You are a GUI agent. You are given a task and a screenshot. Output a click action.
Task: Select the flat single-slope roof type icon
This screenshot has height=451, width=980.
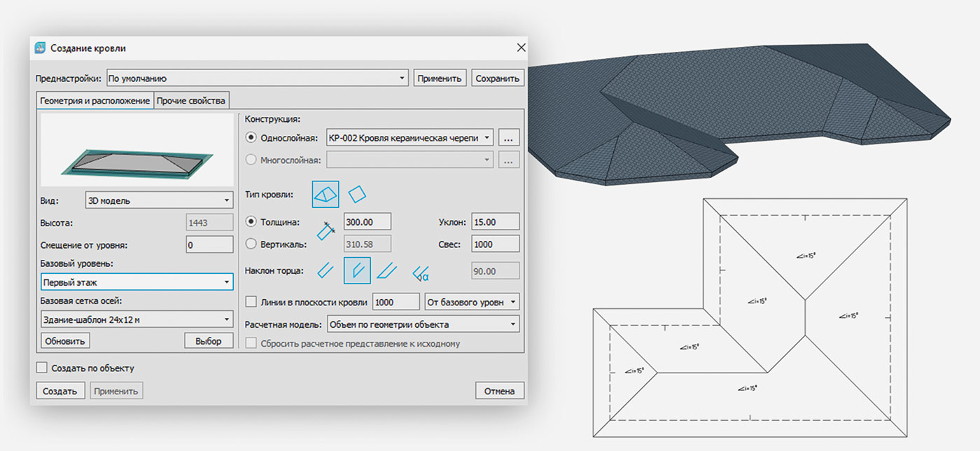coord(358,194)
